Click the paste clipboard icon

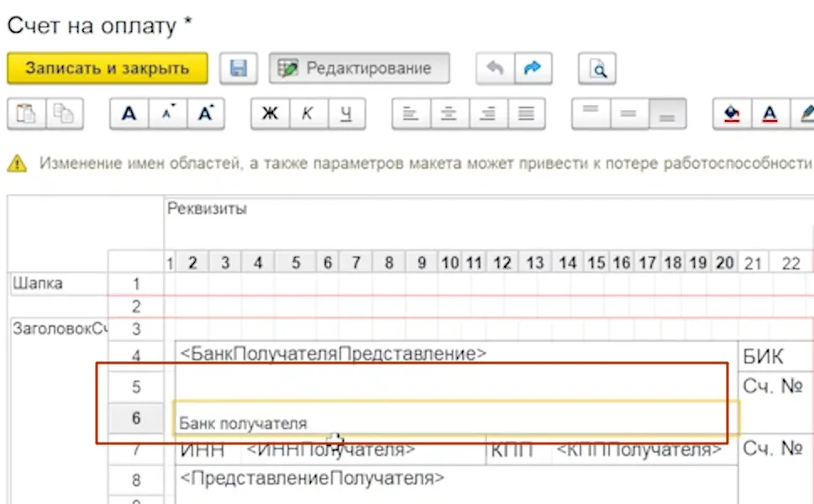[27, 113]
